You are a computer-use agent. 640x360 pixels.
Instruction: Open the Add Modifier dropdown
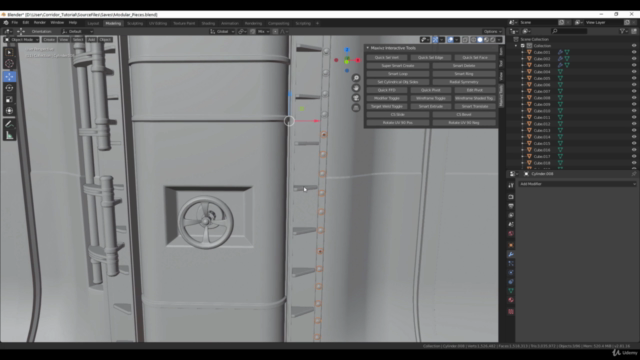pyautogui.click(x=577, y=184)
